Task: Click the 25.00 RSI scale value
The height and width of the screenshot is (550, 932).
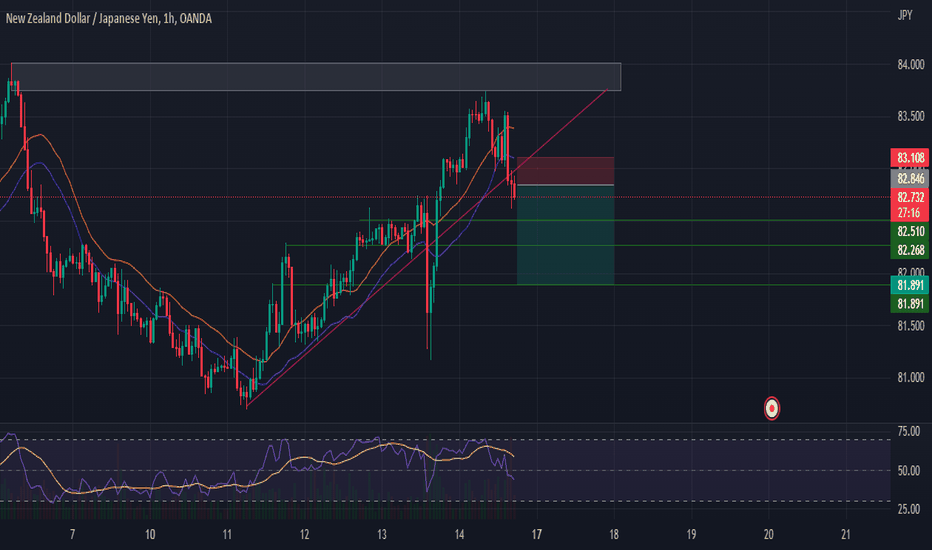Action: coord(908,509)
